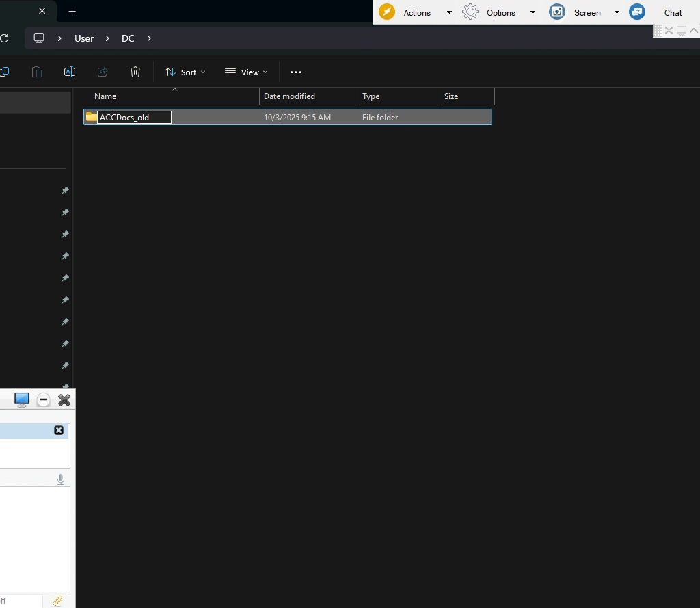The width and height of the screenshot is (700, 608).
Task: Click the Share icon in the toolbar
Action: pyautogui.click(x=103, y=72)
